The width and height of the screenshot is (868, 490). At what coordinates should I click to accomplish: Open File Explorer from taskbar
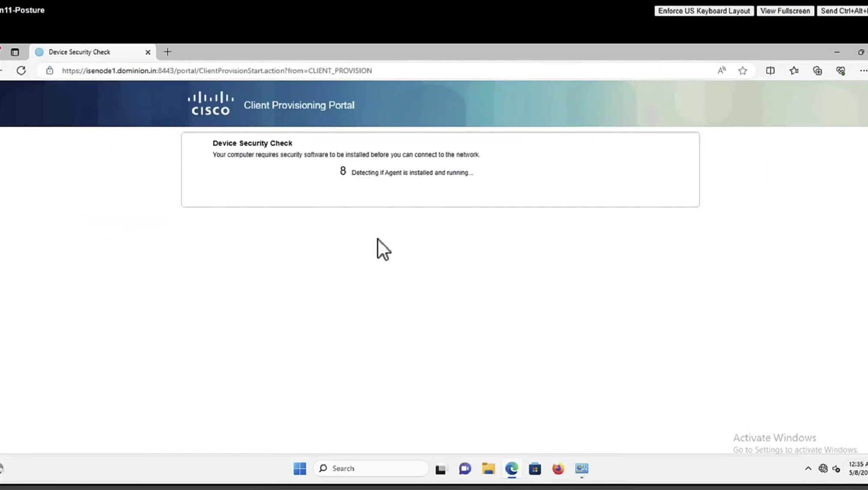[x=488, y=469]
